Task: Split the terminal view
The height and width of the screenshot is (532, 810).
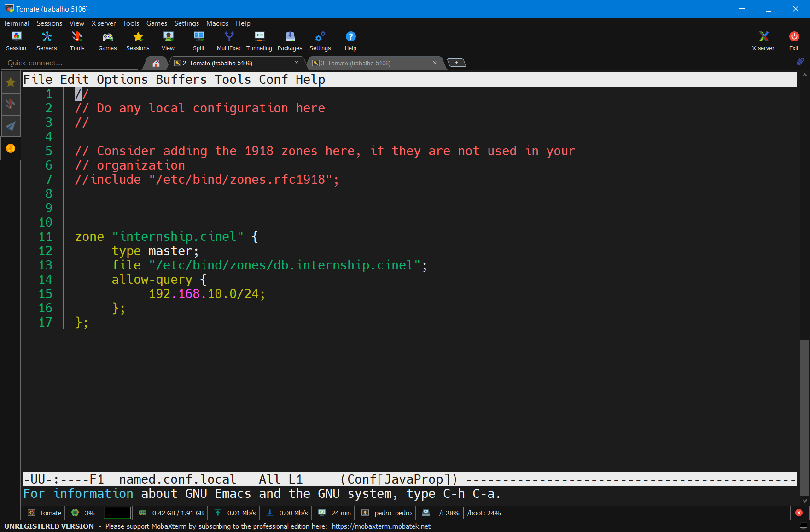Action: click(198, 41)
